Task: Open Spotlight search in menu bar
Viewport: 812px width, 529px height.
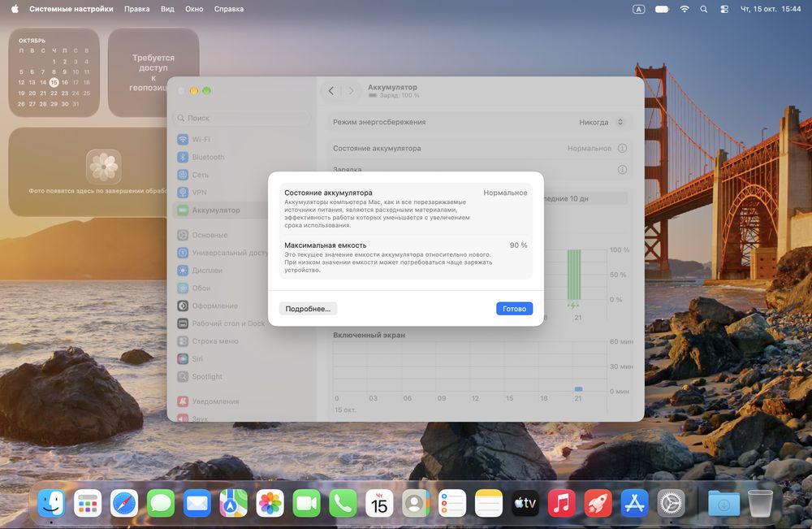Action: pos(704,9)
